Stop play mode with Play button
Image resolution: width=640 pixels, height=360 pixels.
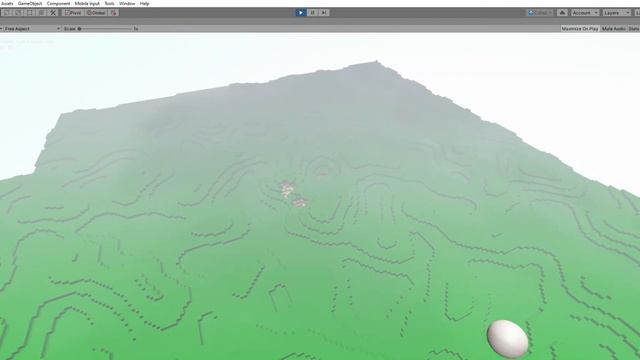[x=301, y=13]
